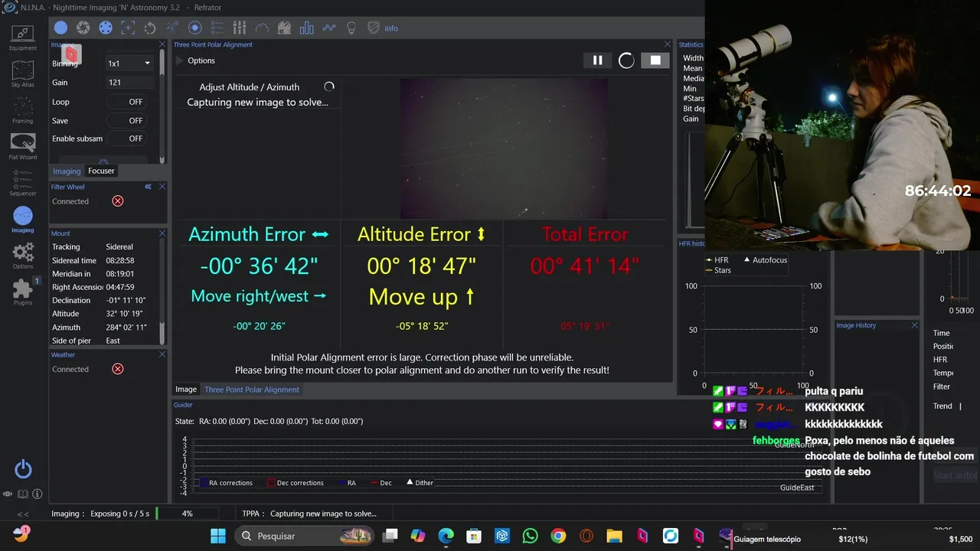Select the Three Point Polar Alignment tab
The width and height of the screenshot is (980, 551).
pyautogui.click(x=252, y=390)
